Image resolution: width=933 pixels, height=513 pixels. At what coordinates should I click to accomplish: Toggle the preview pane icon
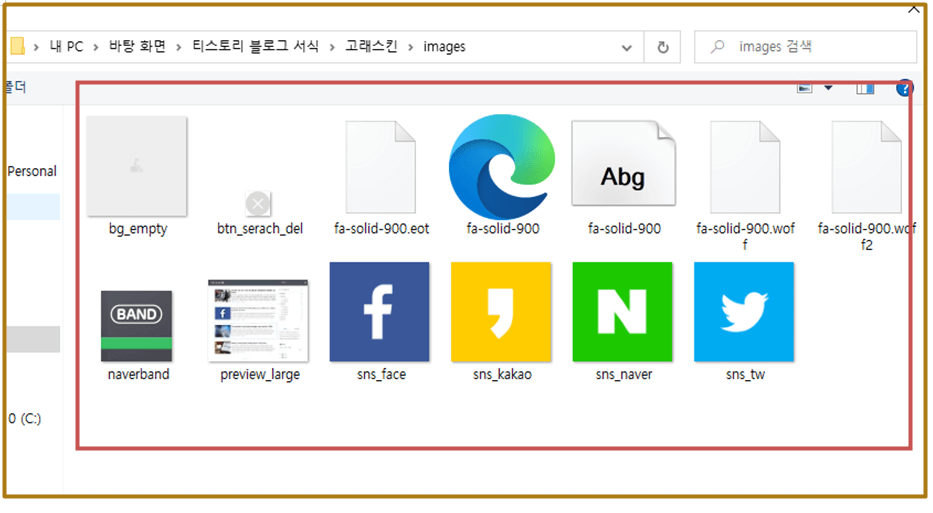865,89
